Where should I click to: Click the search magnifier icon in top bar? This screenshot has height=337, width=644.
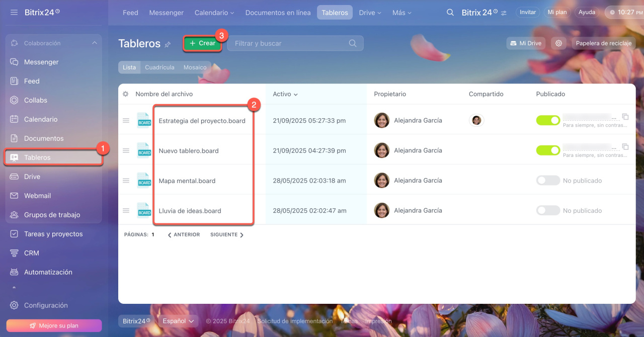450,13
